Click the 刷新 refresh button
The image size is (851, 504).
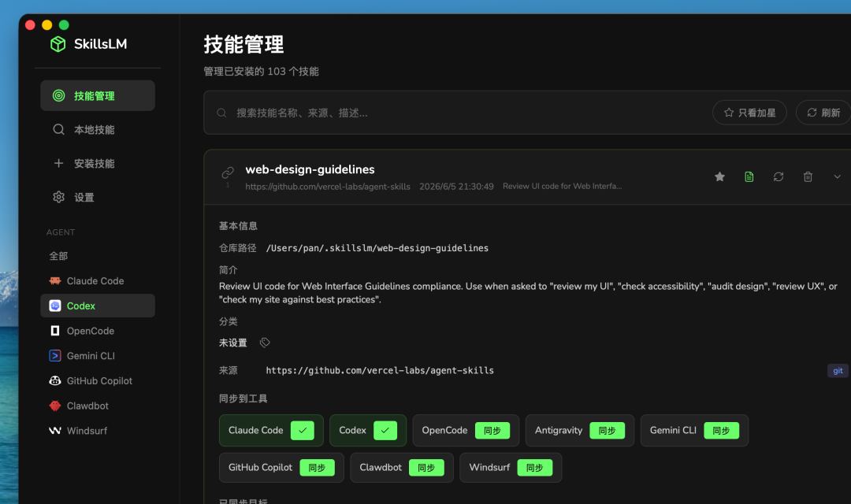click(823, 113)
